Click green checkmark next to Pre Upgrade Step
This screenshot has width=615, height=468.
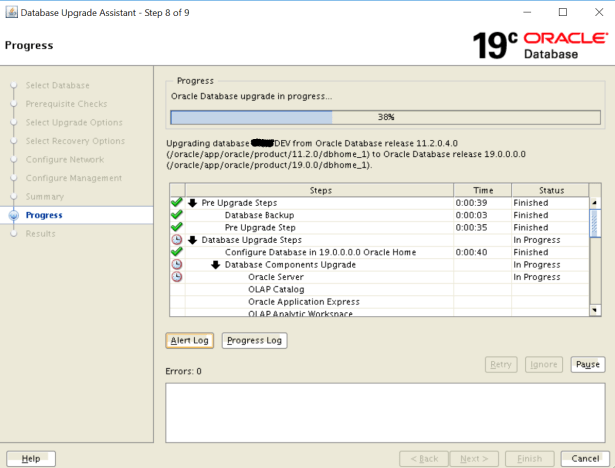[177, 227]
